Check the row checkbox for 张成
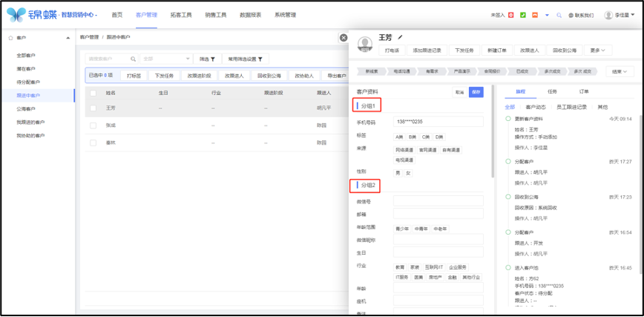The image size is (644, 317). pos(93,125)
